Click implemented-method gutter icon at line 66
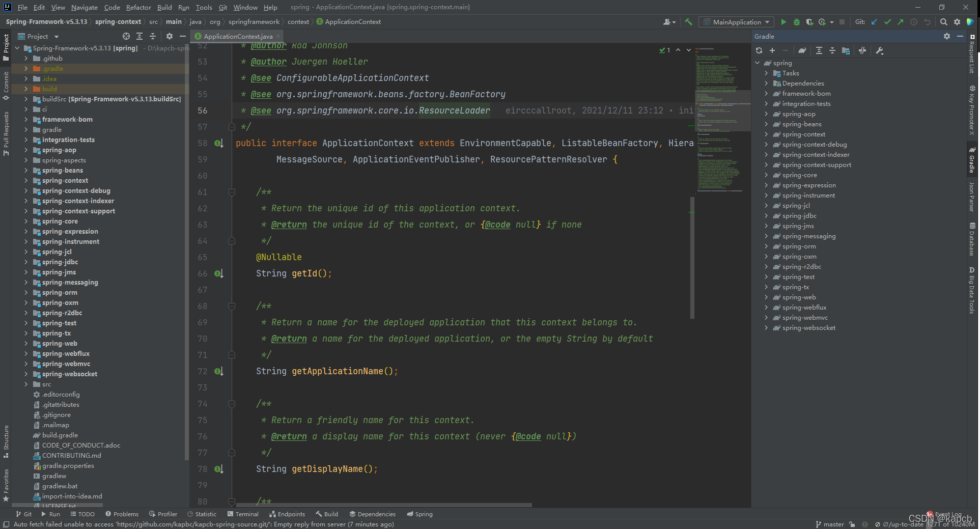980x529 pixels. click(x=218, y=273)
